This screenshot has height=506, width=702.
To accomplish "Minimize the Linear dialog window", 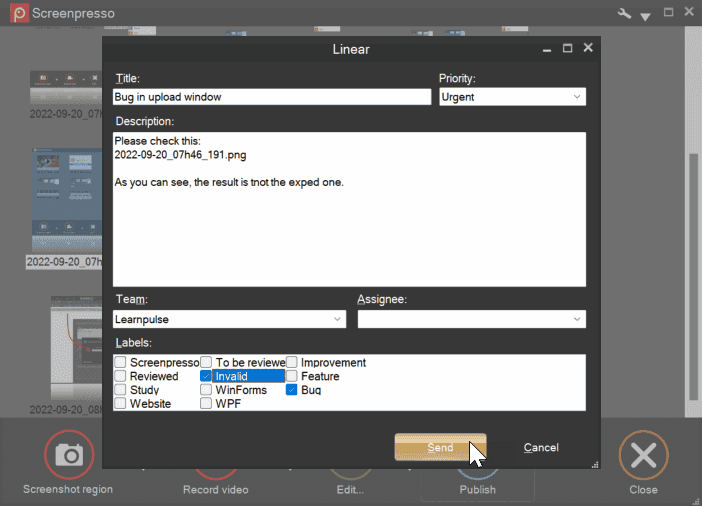I will (547, 48).
